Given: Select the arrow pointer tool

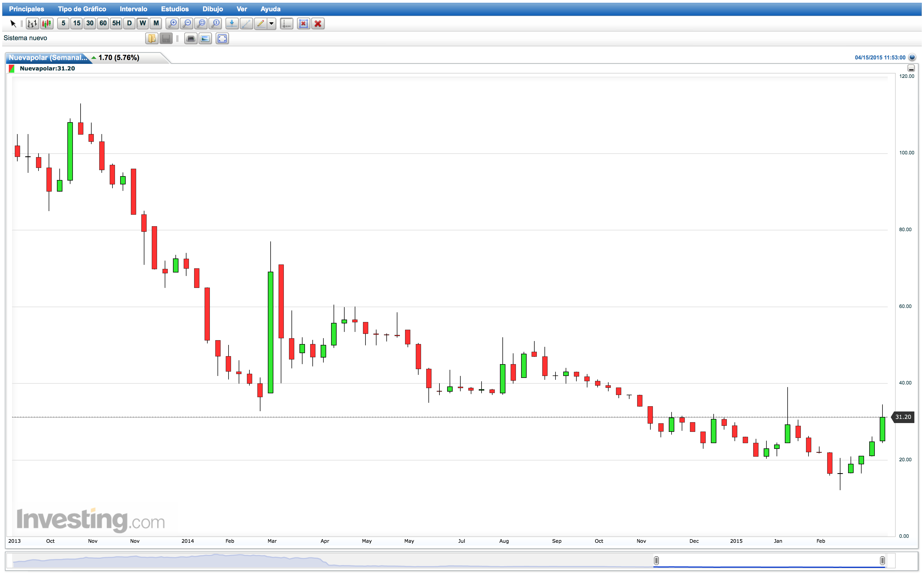Looking at the screenshot, I should pyautogui.click(x=13, y=24).
